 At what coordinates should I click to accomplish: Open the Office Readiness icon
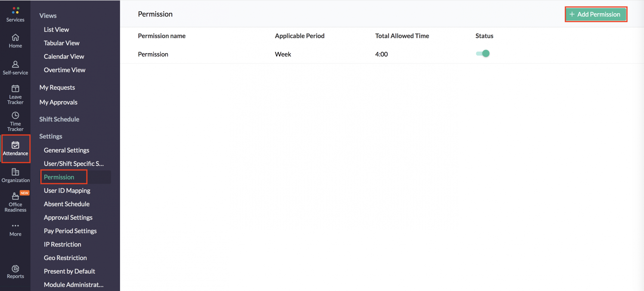(x=15, y=196)
